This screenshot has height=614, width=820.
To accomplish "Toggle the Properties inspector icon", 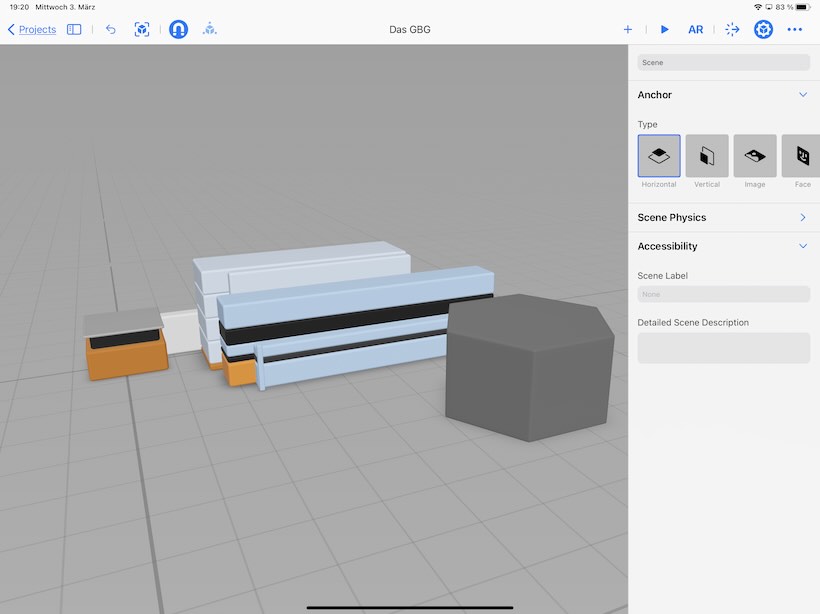I will pyautogui.click(x=764, y=30).
